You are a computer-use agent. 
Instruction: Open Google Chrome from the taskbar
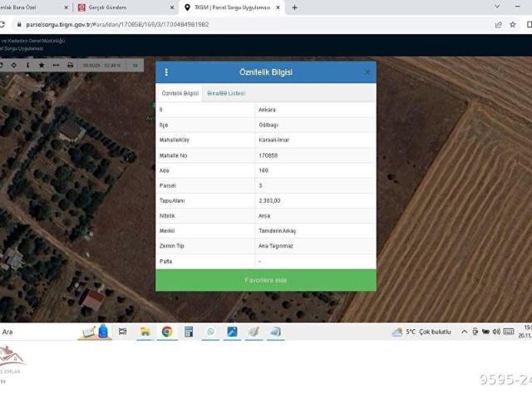(x=167, y=332)
